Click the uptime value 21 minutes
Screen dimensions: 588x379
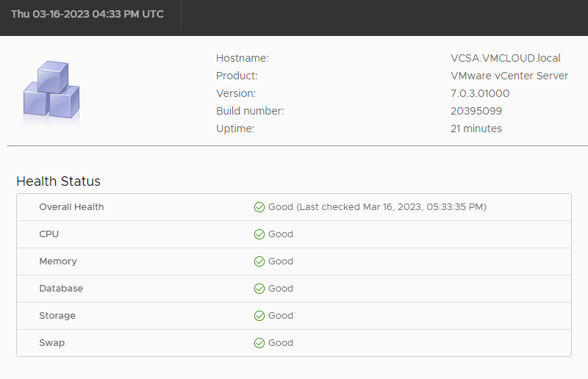coord(476,129)
